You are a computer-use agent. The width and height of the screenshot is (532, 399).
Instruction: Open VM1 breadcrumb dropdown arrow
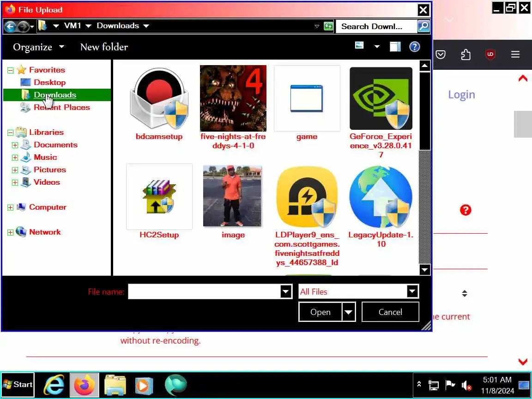click(88, 26)
